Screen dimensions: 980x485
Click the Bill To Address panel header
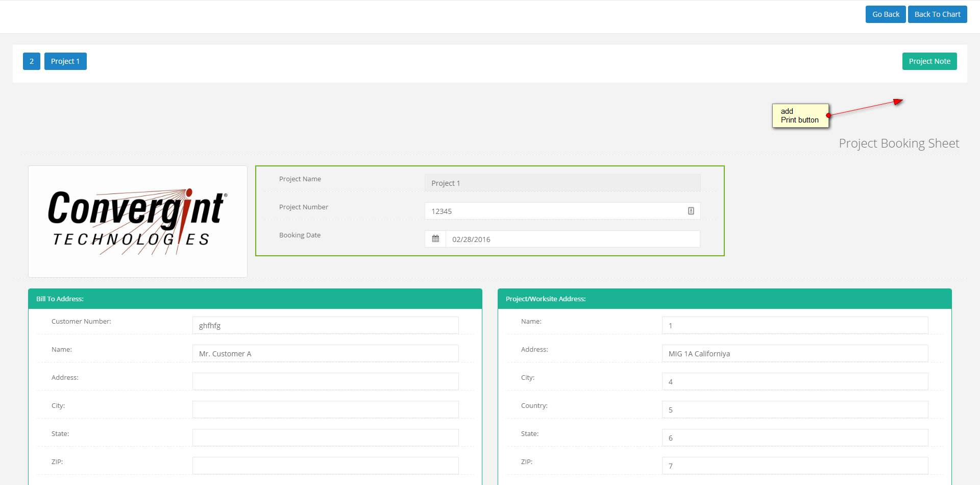point(255,299)
